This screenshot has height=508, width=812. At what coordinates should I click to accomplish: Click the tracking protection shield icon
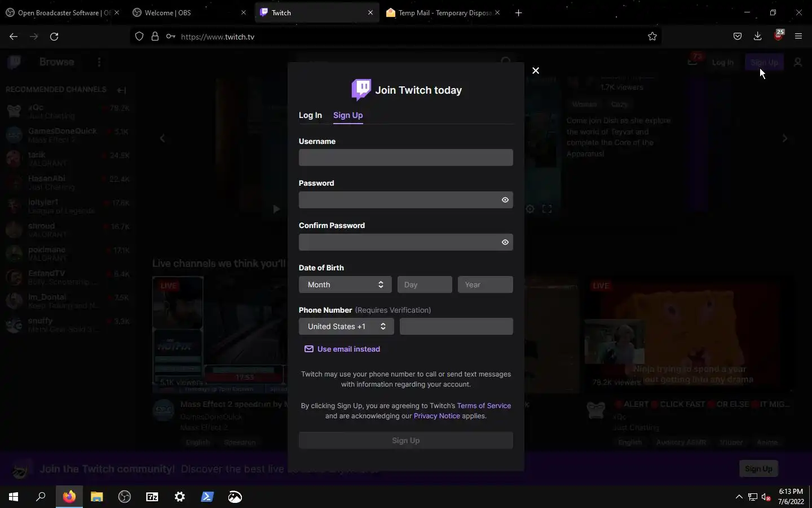pyautogui.click(x=139, y=37)
